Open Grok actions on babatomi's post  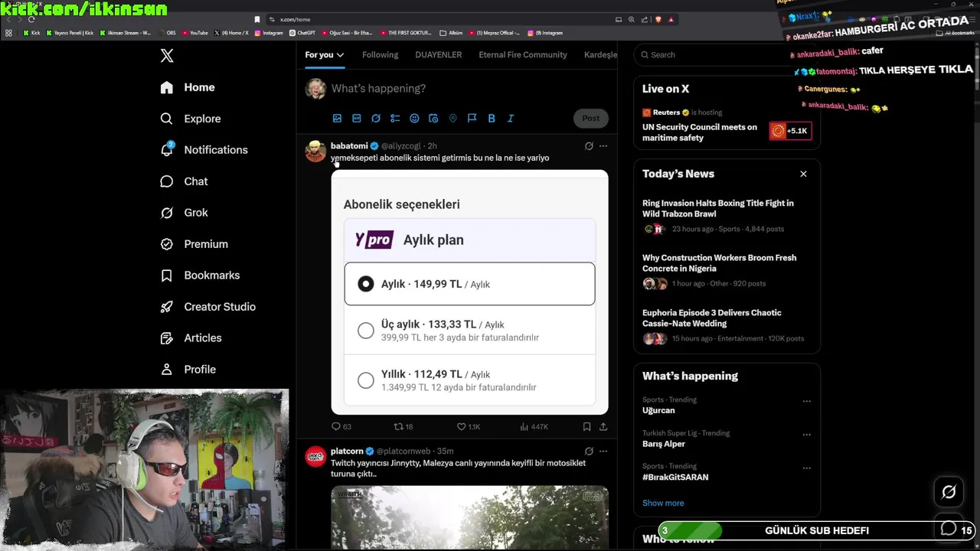point(589,145)
